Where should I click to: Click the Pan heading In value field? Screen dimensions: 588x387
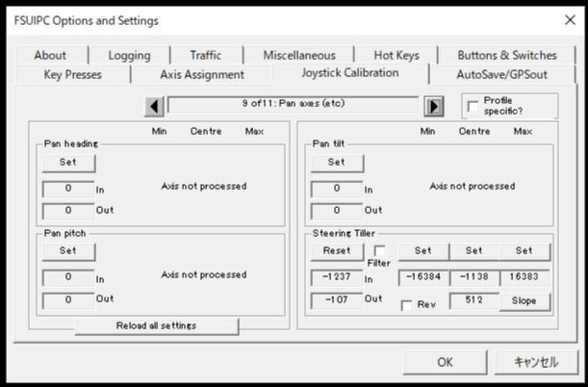tap(68, 189)
